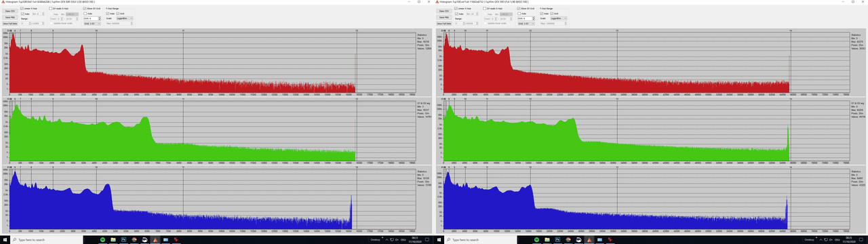Screen dimensions: 868x244
Task: Open notification center on right taskbar
Action: (861, 240)
